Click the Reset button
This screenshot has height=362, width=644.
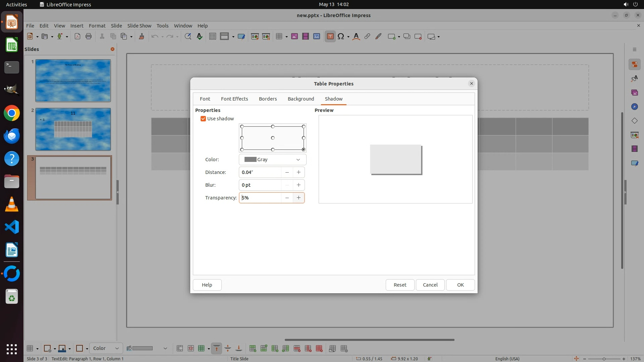tap(400, 285)
